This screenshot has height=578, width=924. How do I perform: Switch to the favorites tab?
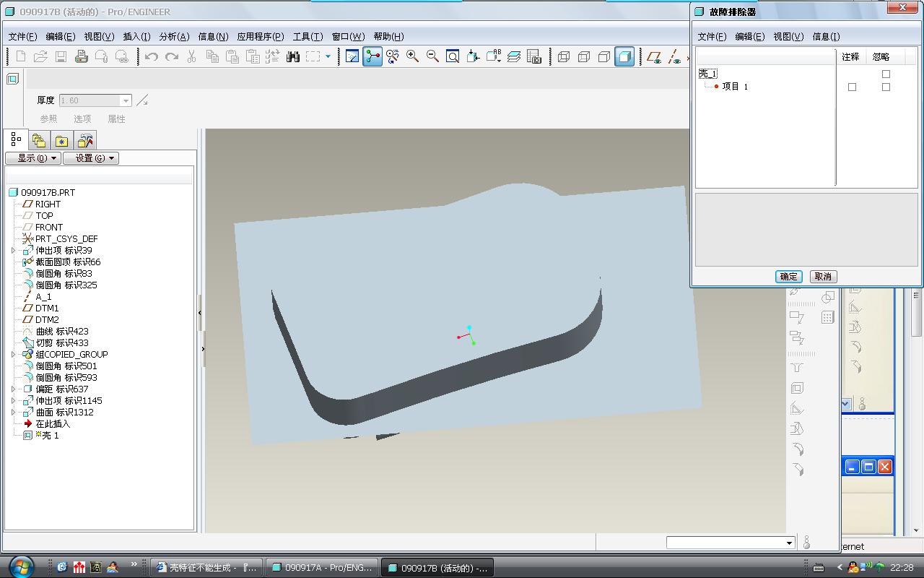point(62,141)
